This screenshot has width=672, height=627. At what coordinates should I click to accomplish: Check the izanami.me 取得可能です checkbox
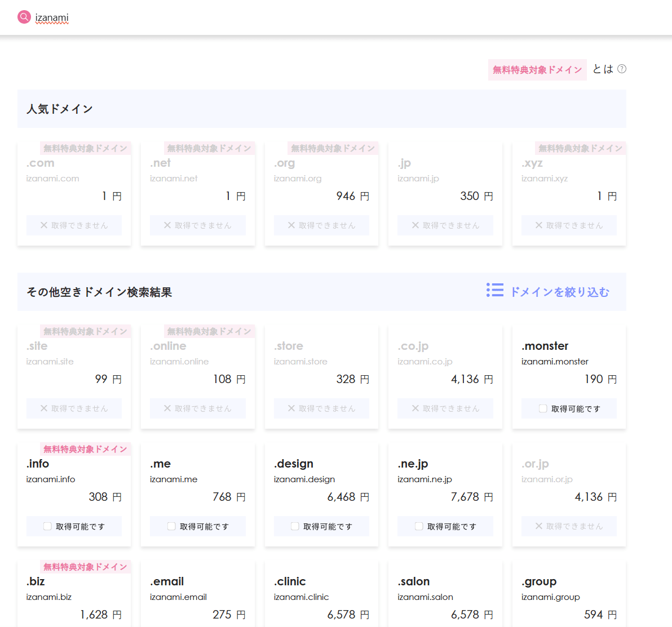tap(171, 526)
